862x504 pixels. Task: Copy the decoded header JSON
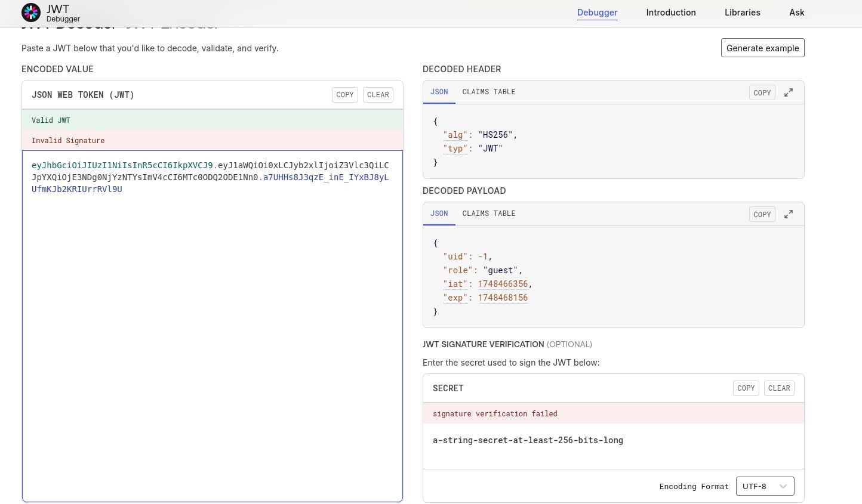762,92
